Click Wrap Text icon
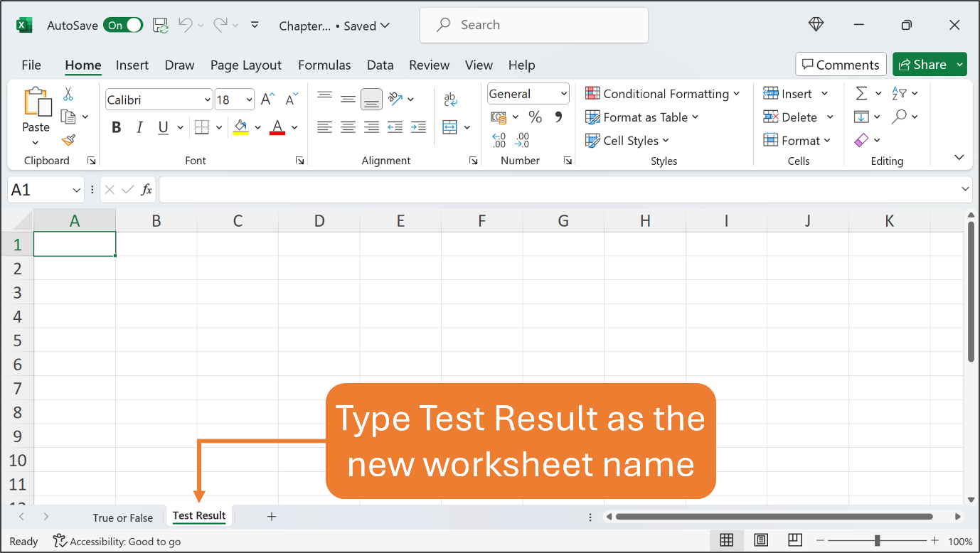 point(450,99)
